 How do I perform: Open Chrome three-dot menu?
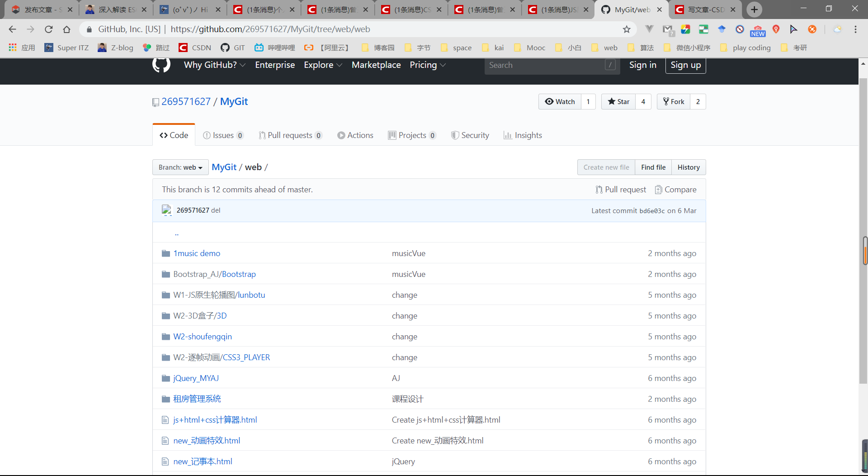pyautogui.click(x=855, y=29)
